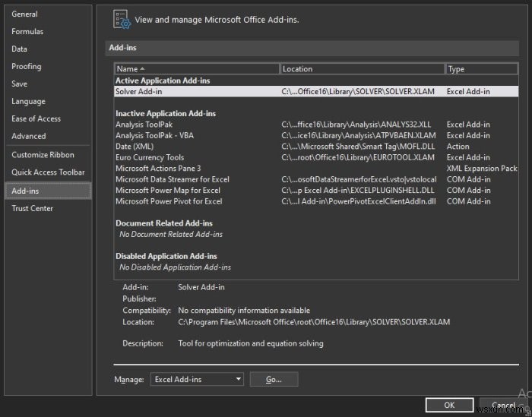This screenshot has height=417, width=532.
Task: Click the Active Application Add-ins heading
Action: [x=163, y=81]
